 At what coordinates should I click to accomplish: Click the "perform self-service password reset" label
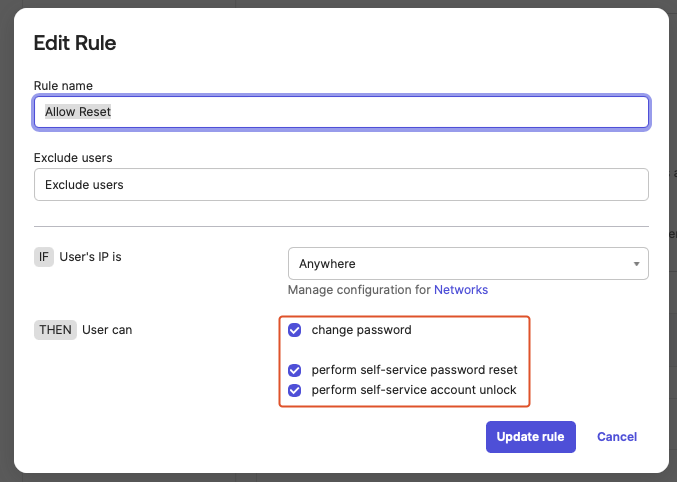[414, 370]
